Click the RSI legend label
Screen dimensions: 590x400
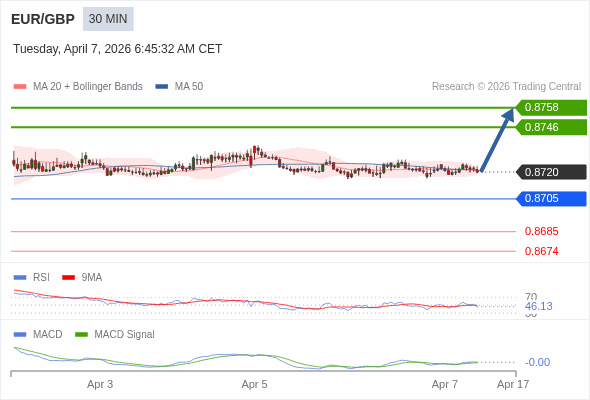click(x=41, y=278)
